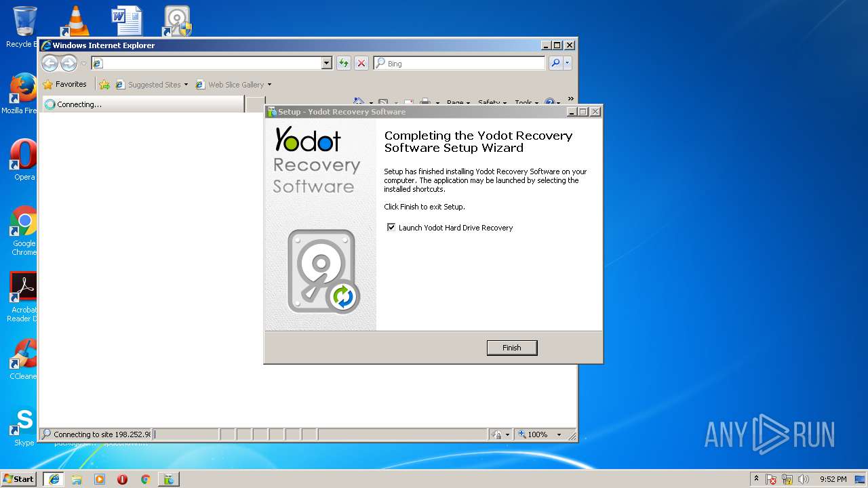Open the Web Slice Gallery dropdown
Screen dimensions: 868x488
(233, 85)
